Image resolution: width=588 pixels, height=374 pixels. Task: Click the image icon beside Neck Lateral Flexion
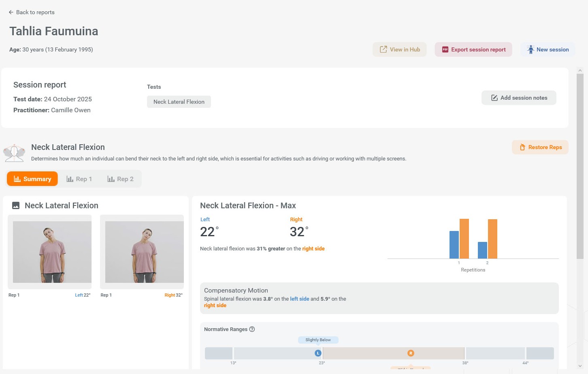click(x=16, y=205)
